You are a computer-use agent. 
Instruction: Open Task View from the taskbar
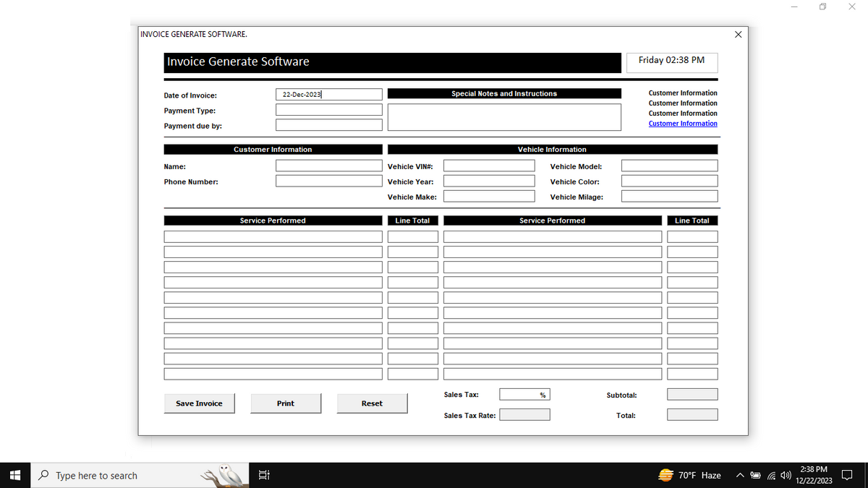(x=264, y=475)
